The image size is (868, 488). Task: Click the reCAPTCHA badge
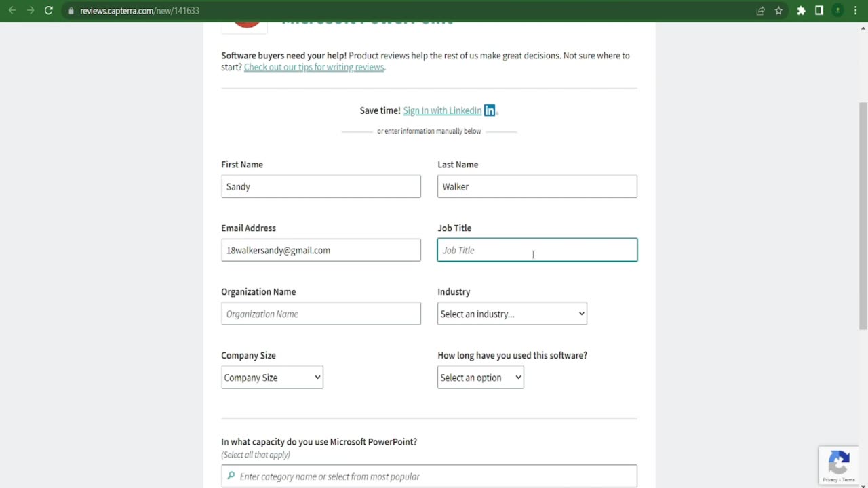839,466
